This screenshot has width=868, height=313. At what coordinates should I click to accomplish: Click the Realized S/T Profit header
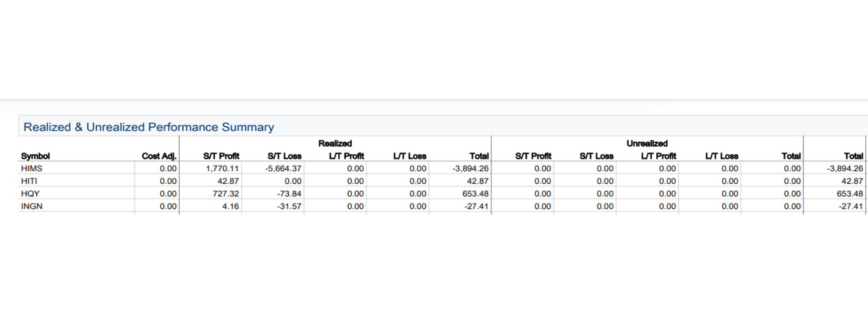(x=221, y=156)
